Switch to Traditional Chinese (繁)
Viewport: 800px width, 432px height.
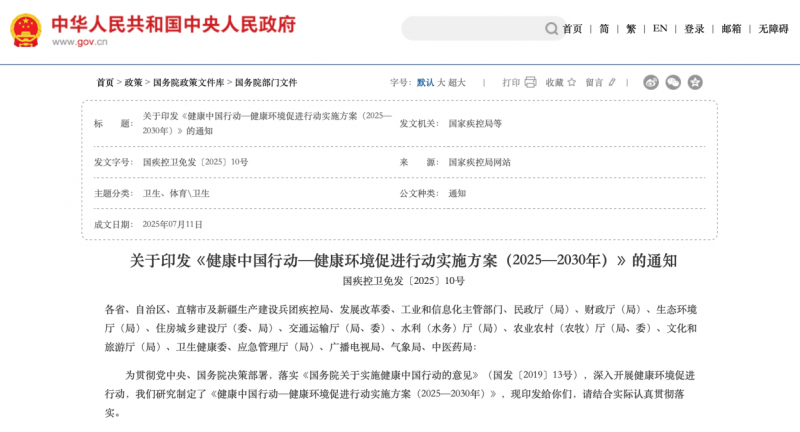[631, 29]
